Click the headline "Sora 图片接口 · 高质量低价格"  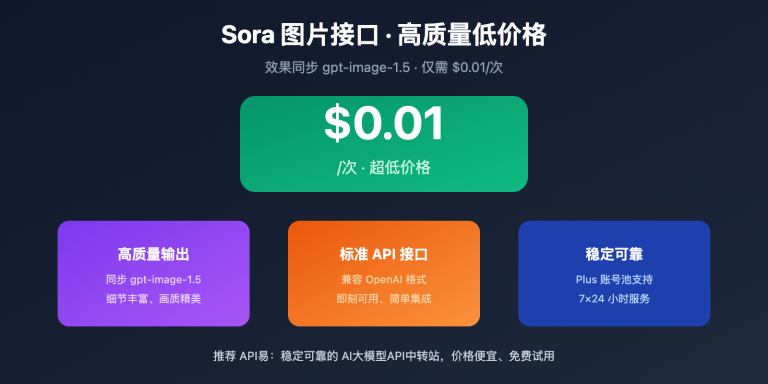(x=384, y=35)
